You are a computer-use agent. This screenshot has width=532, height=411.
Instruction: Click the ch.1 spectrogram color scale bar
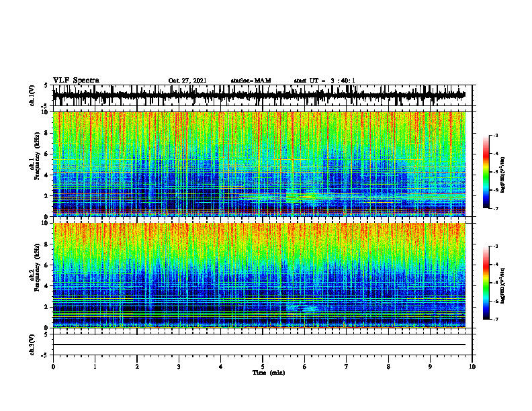486,172
